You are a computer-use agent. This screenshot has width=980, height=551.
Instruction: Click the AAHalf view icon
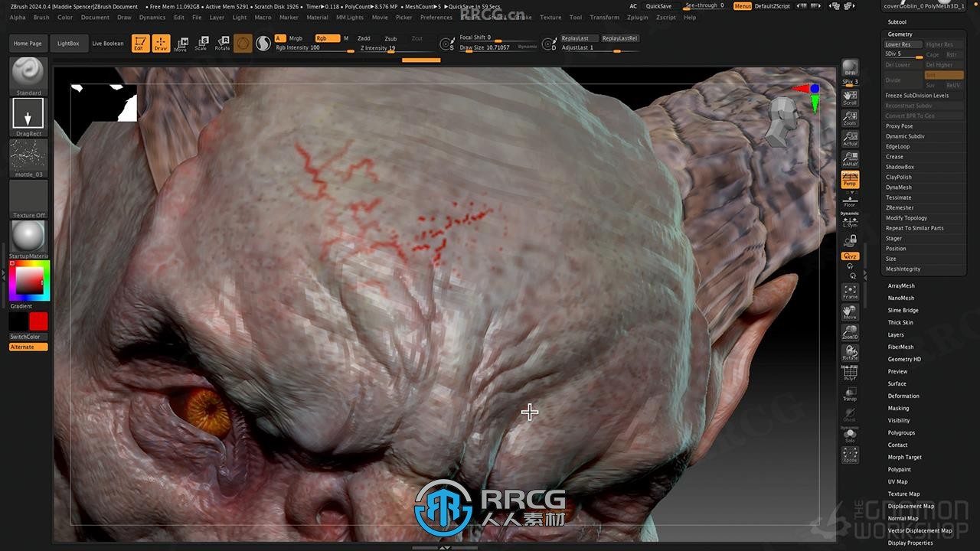[850, 159]
